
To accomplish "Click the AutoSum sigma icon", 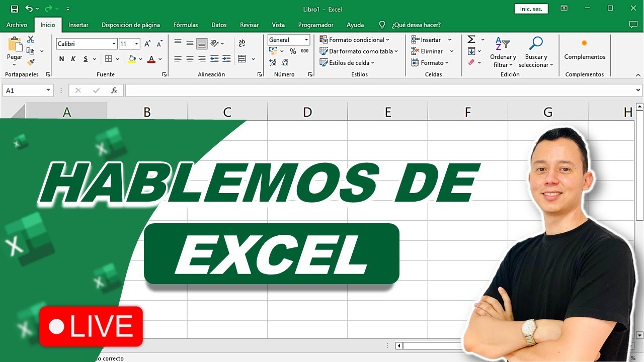I will (471, 40).
